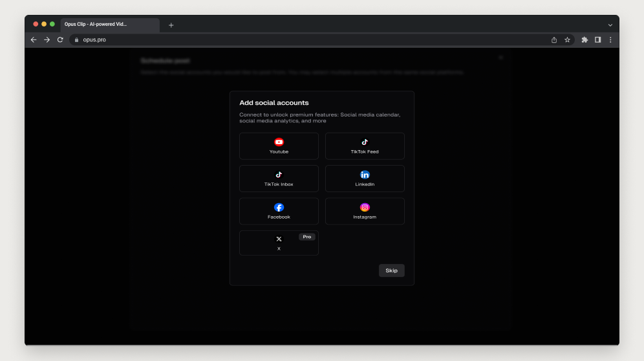The image size is (644, 361).
Task: Add a Facebook account
Action: 279,212
